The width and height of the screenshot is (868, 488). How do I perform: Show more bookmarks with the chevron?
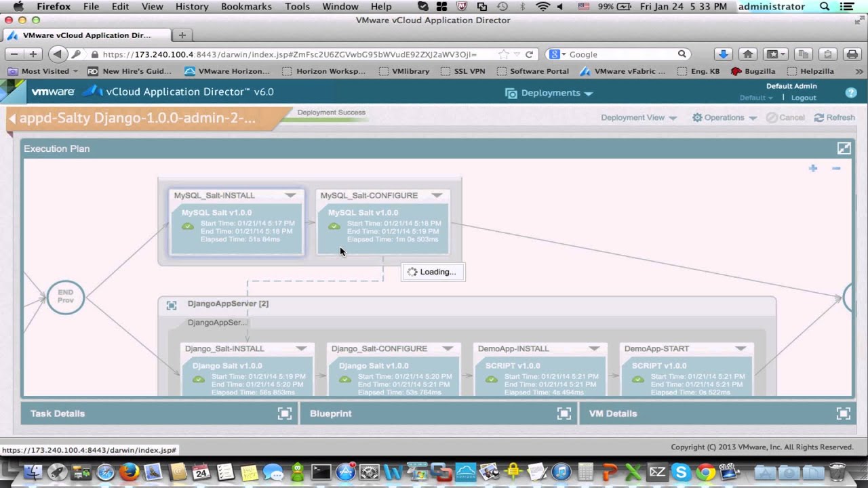point(859,71)
